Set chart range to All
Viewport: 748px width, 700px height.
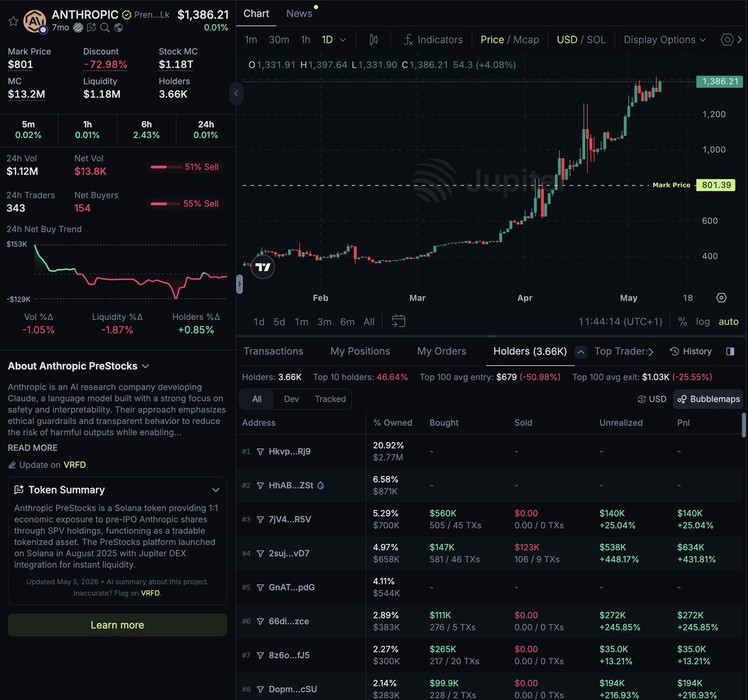369,322
